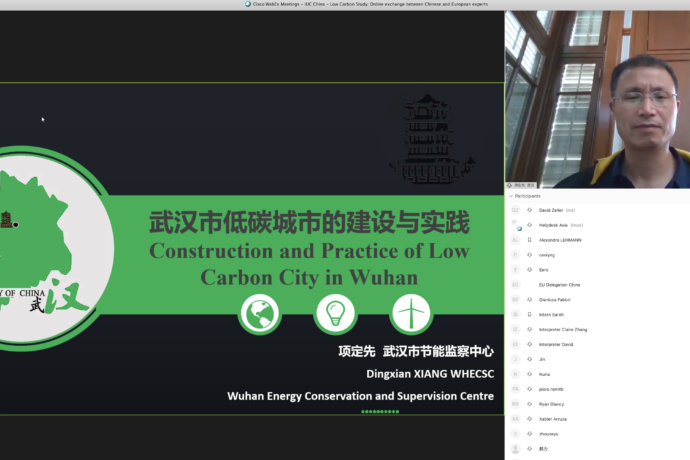Click the audio icon in the PR avatar row
The height and width of the screenshot is (460, 690).
point(529,389)
